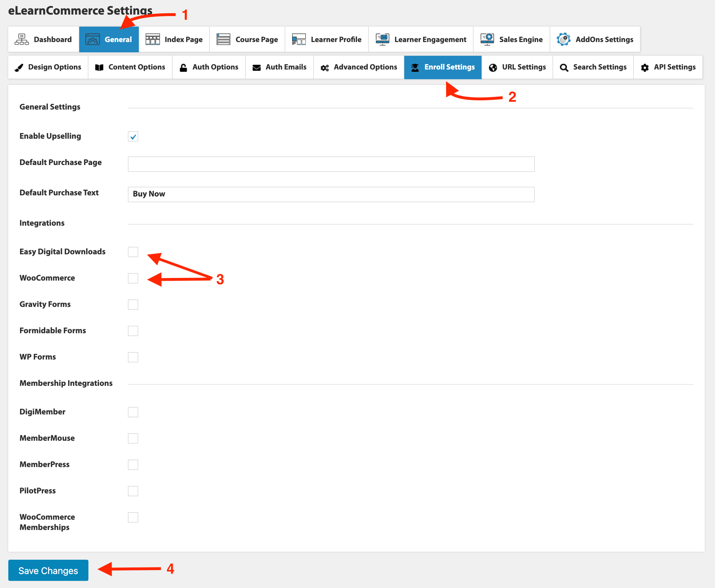Toggle the WP Forms checkbox
715x588 pixels.
(x=133, y=357)
